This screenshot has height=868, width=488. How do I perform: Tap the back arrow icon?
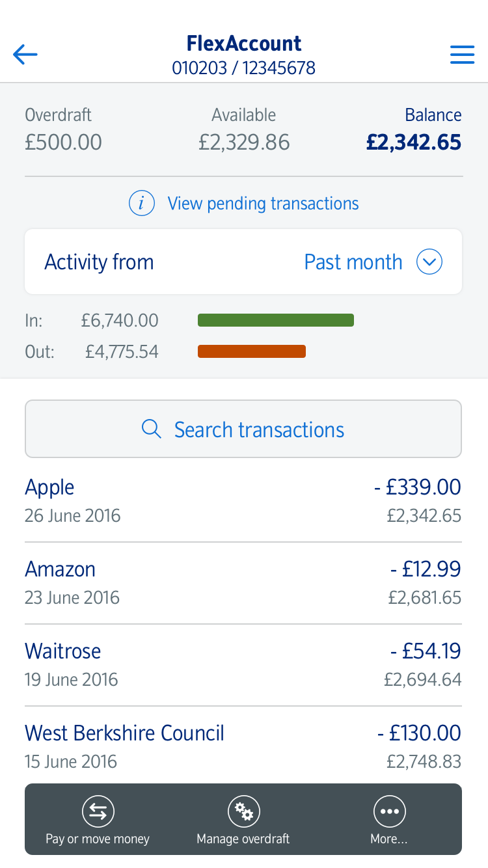click(25, 55)
